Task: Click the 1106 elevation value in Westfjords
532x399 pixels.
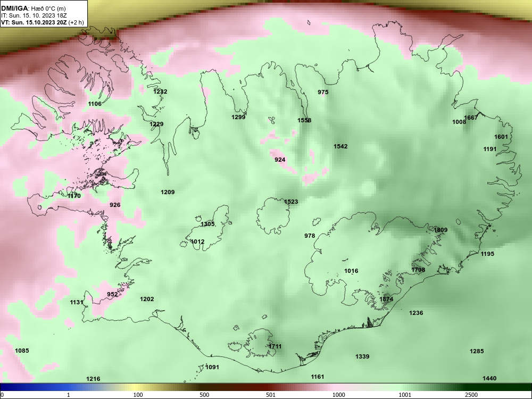Action: pos(95,104)
